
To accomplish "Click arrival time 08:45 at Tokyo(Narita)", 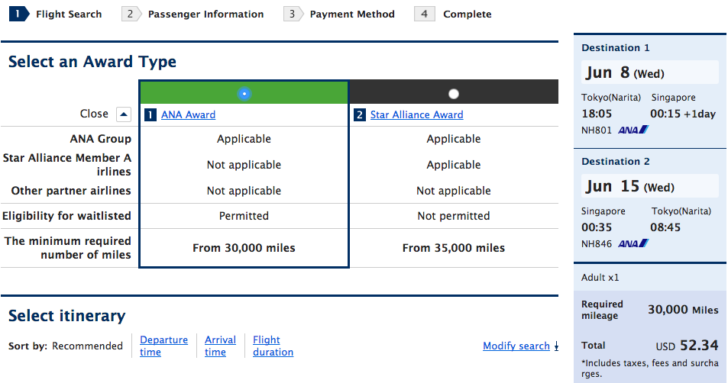I will [665, 227].
